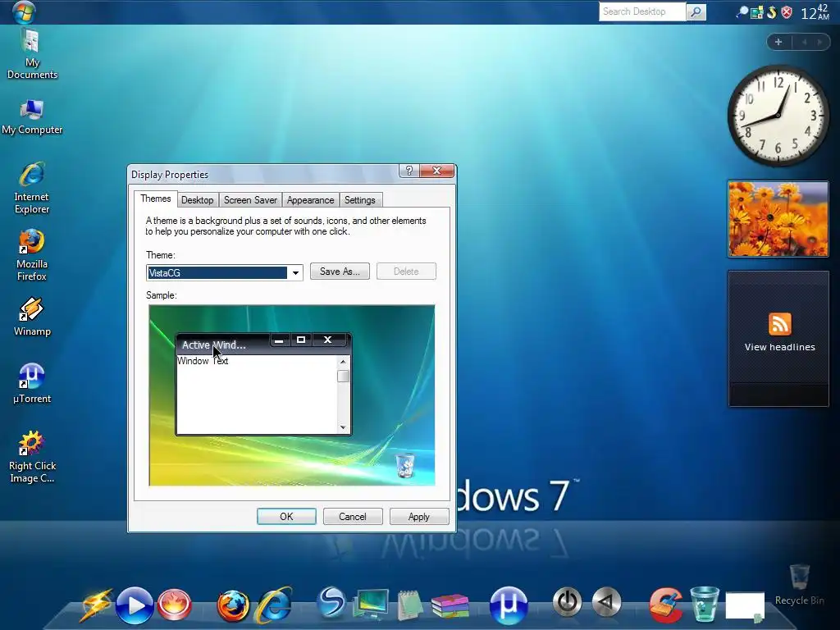This screenshot has width=840, height=630.
Task: Open WinRAR stacked books icon in dock
Action: click(450, 605)
